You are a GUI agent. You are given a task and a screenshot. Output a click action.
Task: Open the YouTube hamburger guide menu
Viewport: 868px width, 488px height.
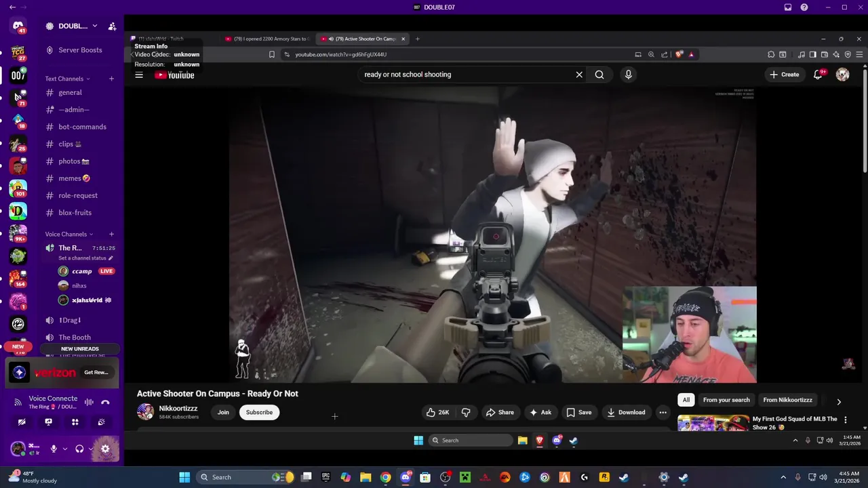(139, 75)
